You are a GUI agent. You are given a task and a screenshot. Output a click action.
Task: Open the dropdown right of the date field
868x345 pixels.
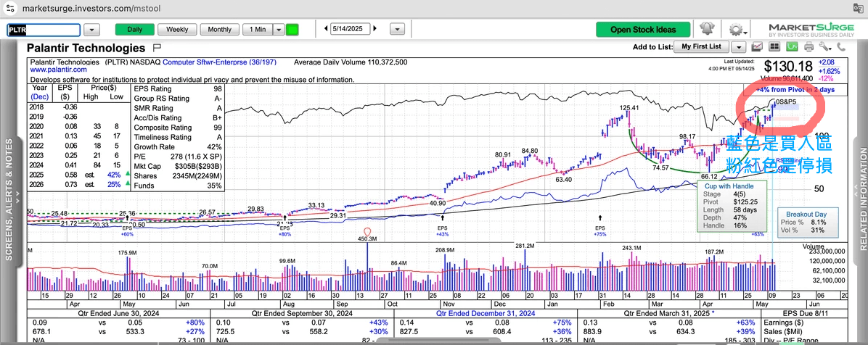(396, 29)
